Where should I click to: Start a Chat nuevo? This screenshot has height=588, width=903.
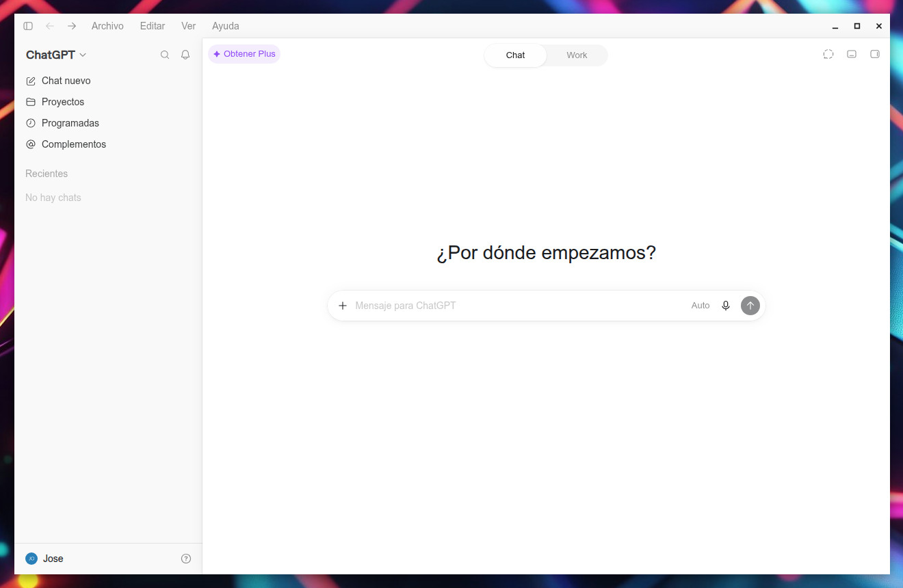[x=108, y=81]
